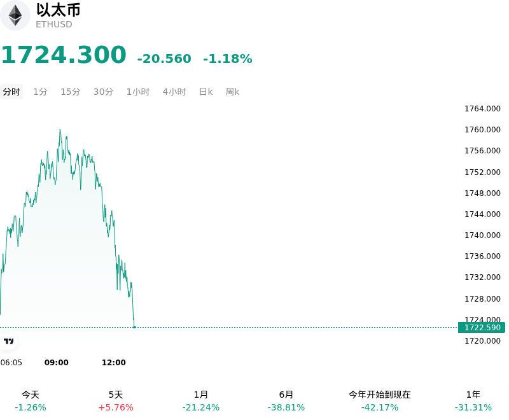
Task: Click the 12:00 time axis marker
Action: (114, 363)
